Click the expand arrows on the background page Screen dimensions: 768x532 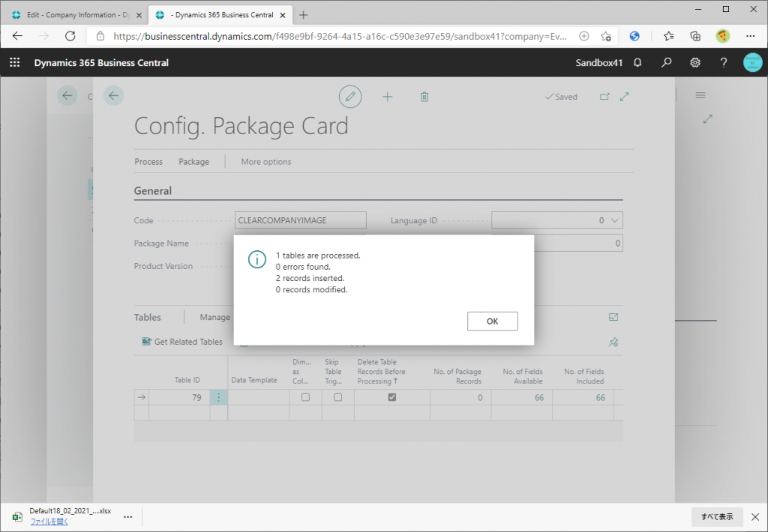pyautogui.click(x=707, y=119)
